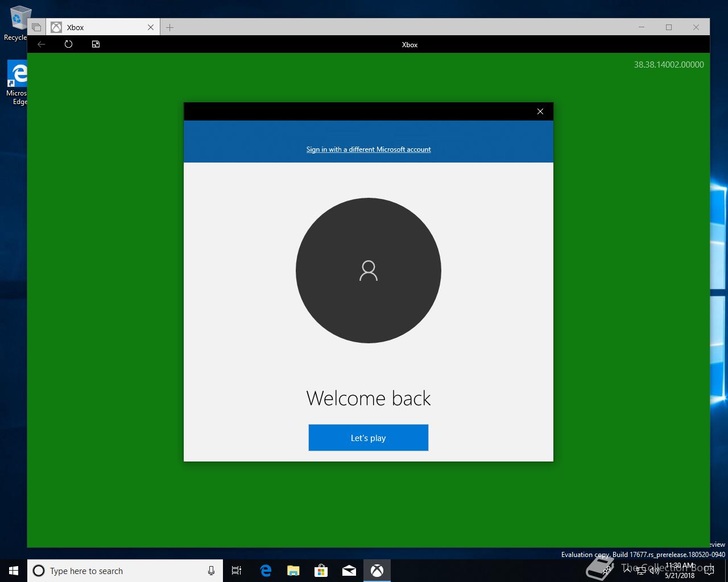Sign in with a different Microsoft account
The width and height of the screenshot is (728, 582).
[x=369, y=149]
